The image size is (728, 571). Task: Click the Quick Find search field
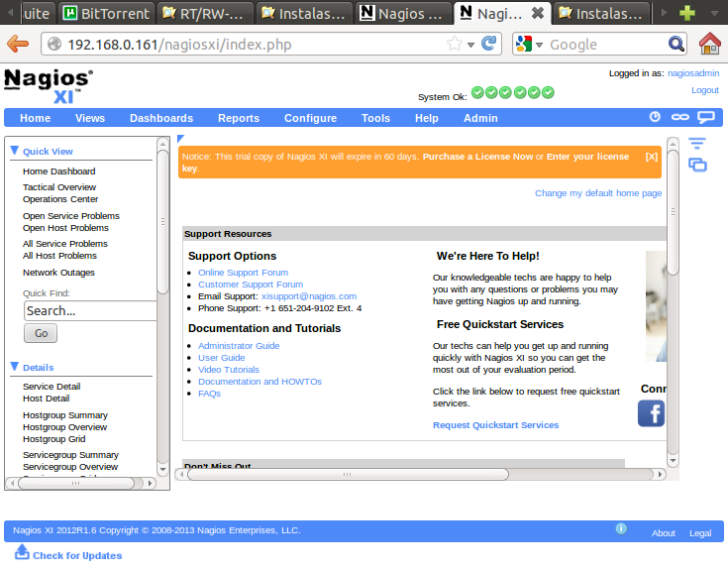[x=90, y=310]
